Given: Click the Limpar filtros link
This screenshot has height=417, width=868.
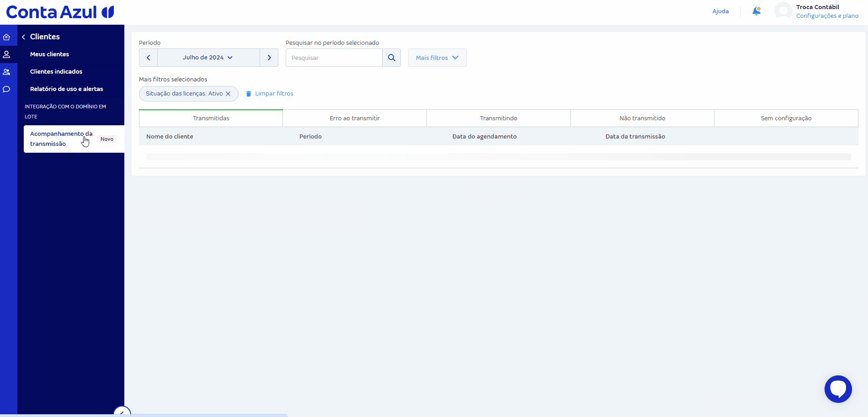Looking at the screenshot, I should 274,94.
